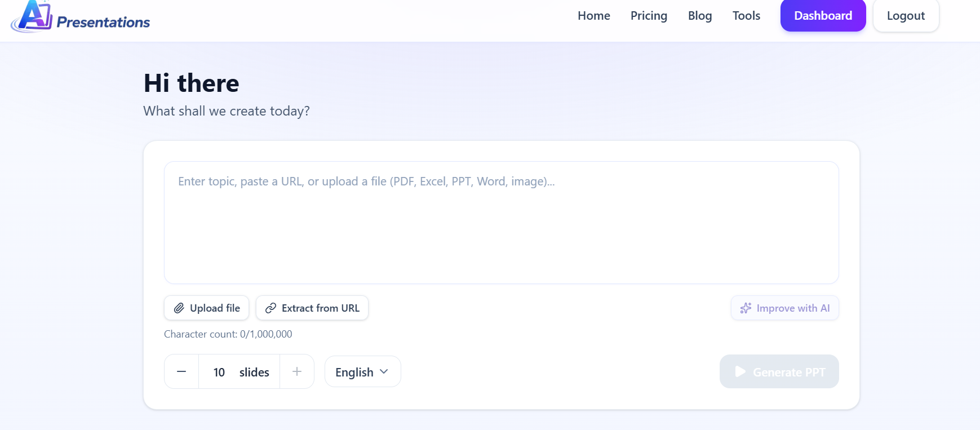
Task: Decrease slide count with the minus button
Action: (x=181, y=371)
